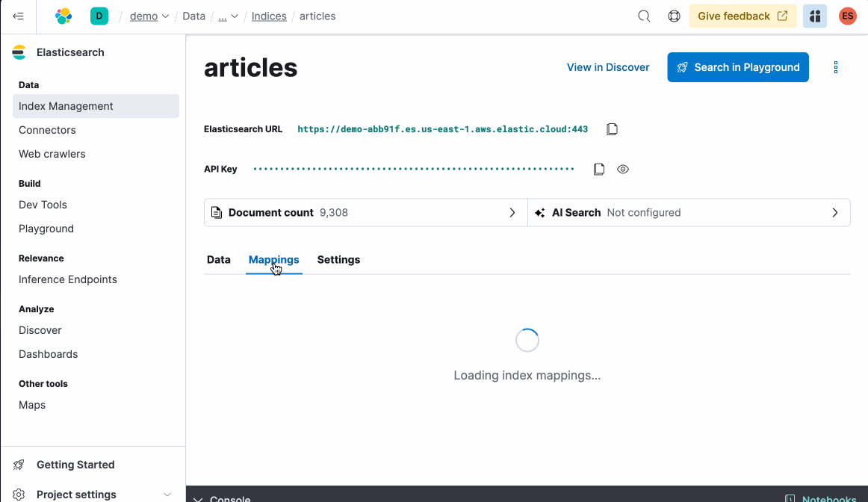The width and height of the screenshot is (868, 502).
Task: Open the ES user profile avatar
Action: (847, 16)
